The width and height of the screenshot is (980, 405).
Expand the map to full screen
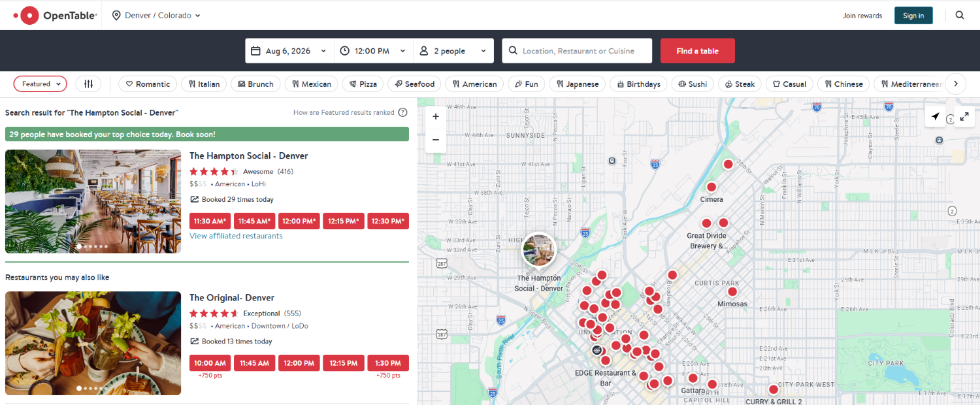964,117
